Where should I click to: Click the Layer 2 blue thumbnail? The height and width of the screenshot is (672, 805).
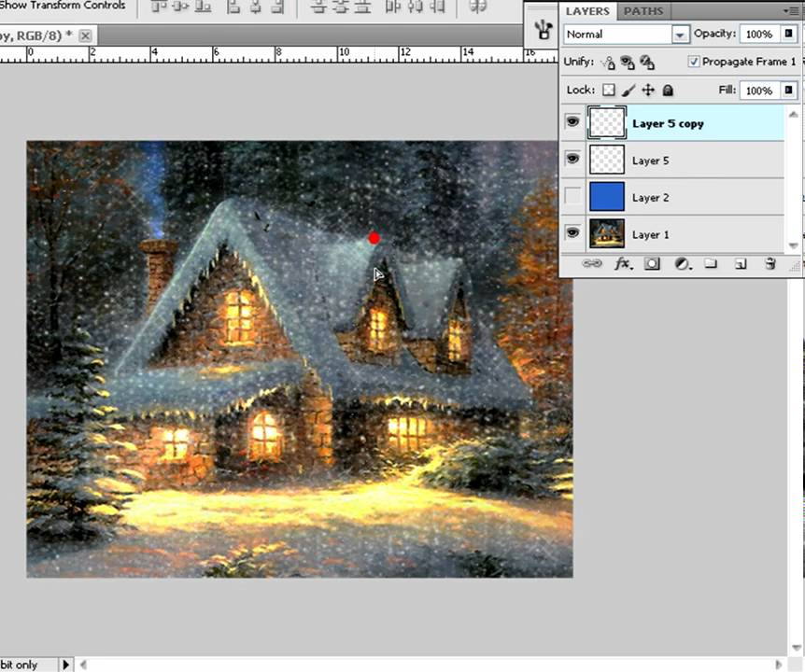[607, 196]
